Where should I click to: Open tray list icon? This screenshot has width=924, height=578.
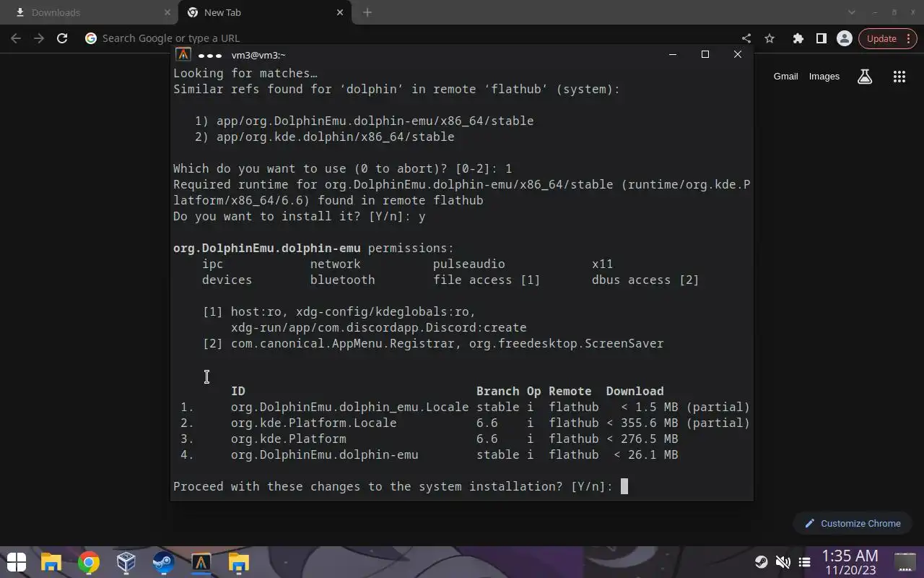click(x=804, y=562)
